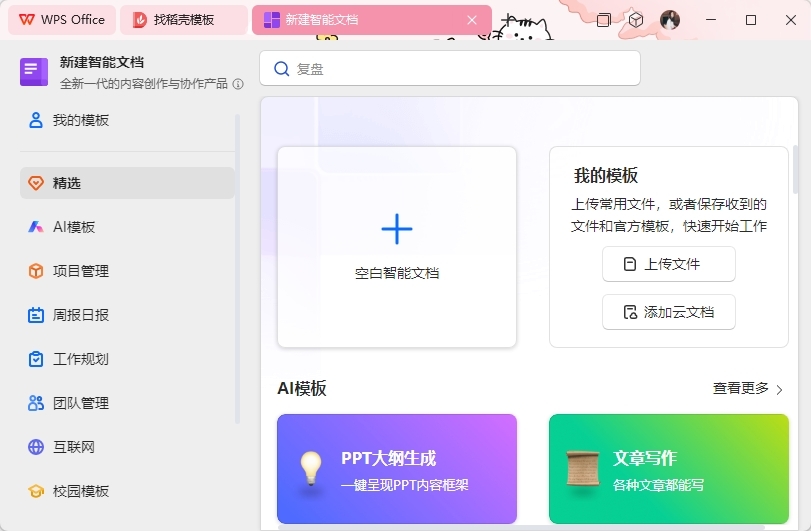Click the cloud doc icon on 添加云文档
Screen dimensions: 811x531
pyautogui.click(x=630, y=312)
